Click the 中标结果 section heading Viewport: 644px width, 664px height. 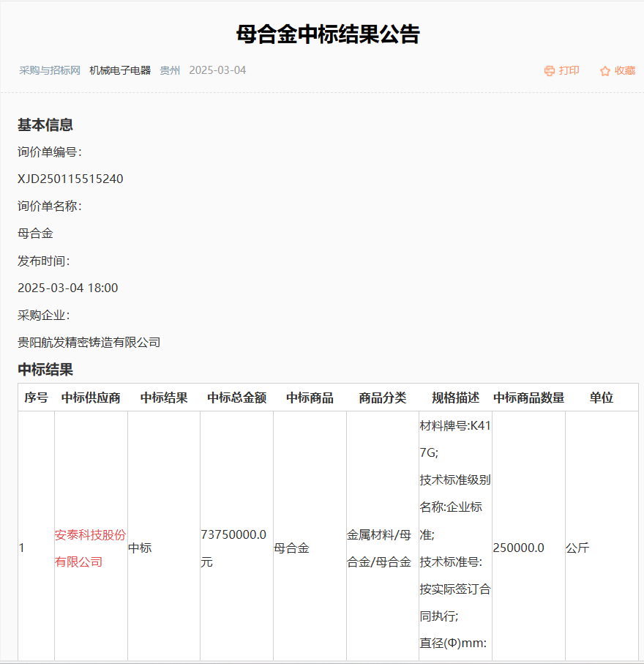point(45,369)
